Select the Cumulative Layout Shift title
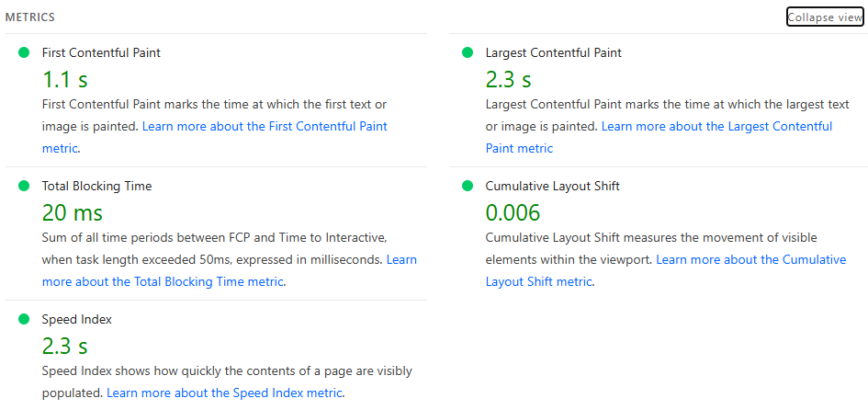Viewport: 868px width, 410px height. (x=552, y=187)
